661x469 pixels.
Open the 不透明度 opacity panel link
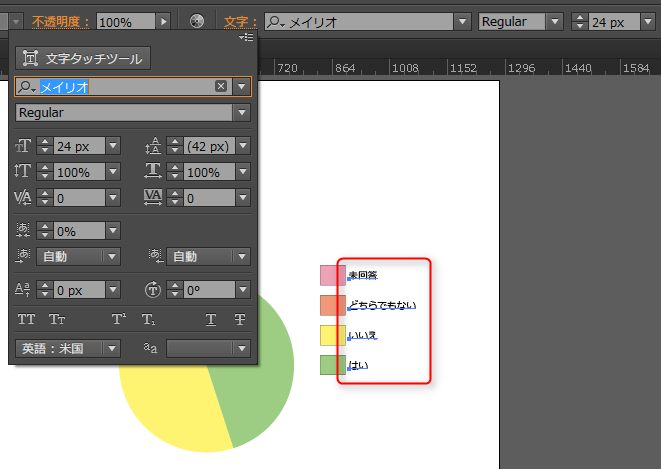61,21
